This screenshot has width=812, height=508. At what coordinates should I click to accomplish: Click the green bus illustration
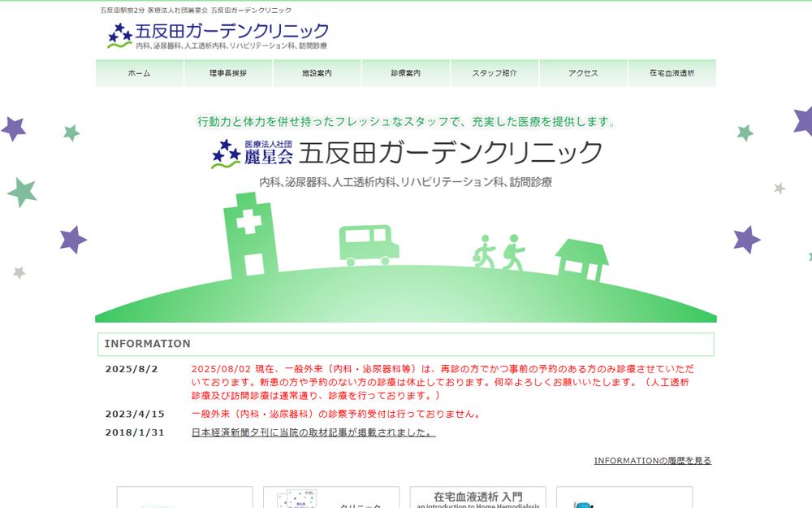pyautogui.click(x=369, y=245)
